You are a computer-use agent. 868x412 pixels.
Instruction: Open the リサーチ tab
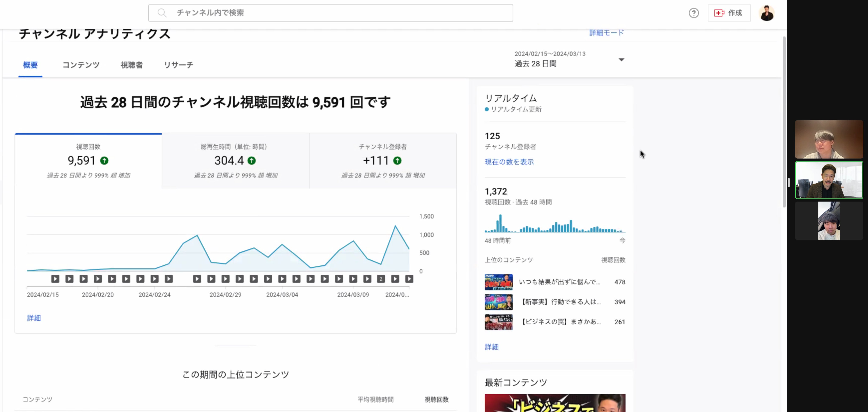[x=179, y=65]
